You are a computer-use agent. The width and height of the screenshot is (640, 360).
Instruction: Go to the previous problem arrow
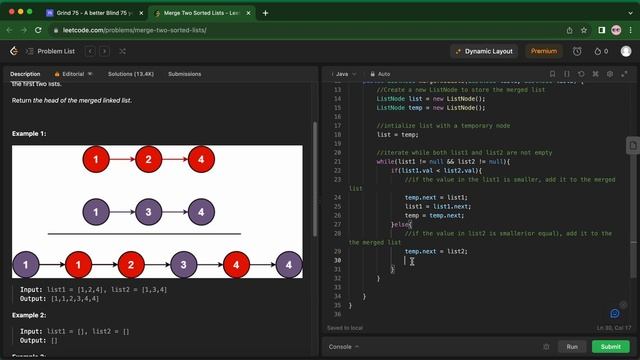91,51
